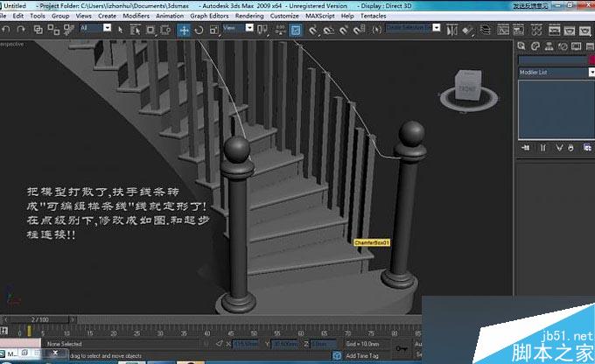Open the Tentacles menu
Viewport: 595px width, 364px height.
pos(373,16)
